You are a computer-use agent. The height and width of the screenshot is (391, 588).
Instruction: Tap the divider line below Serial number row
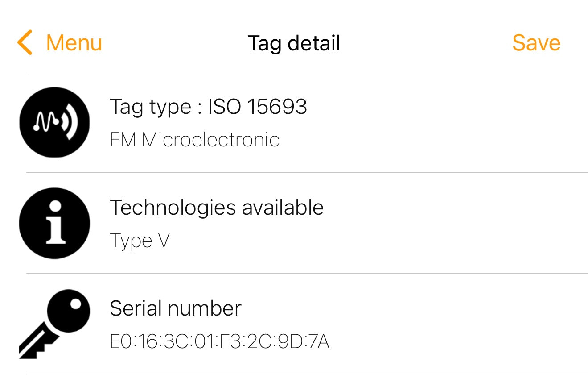coord(307,374)
